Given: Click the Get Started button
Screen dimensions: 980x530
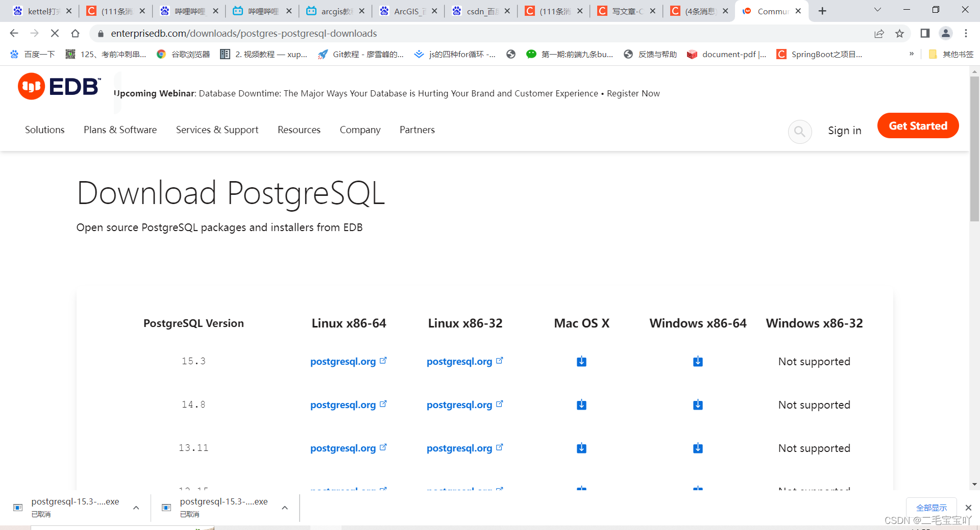Looking at the screenshot, I should click(918, 125).
